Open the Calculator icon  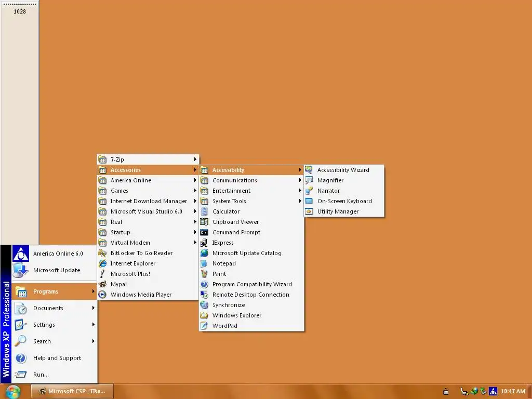click(204, 211)
